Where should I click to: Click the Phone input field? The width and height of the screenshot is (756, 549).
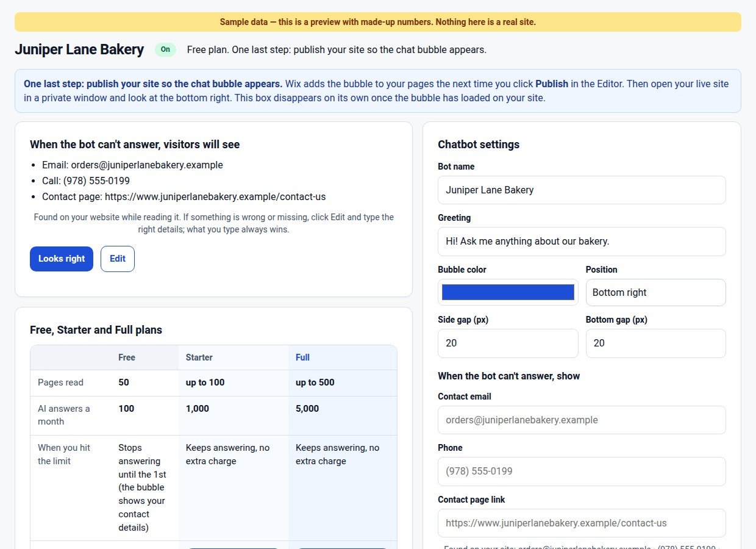582,471
